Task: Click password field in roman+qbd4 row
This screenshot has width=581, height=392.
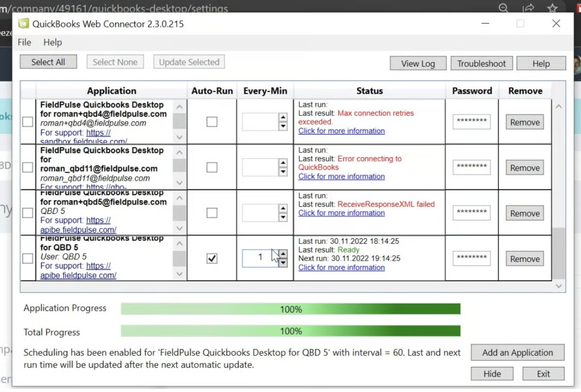Action: 471,121
